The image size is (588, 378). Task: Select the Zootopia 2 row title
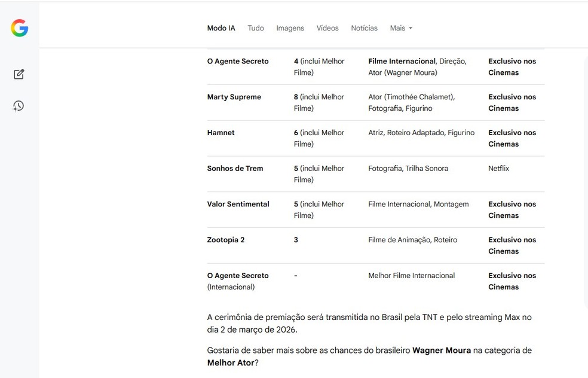point(226,240)
